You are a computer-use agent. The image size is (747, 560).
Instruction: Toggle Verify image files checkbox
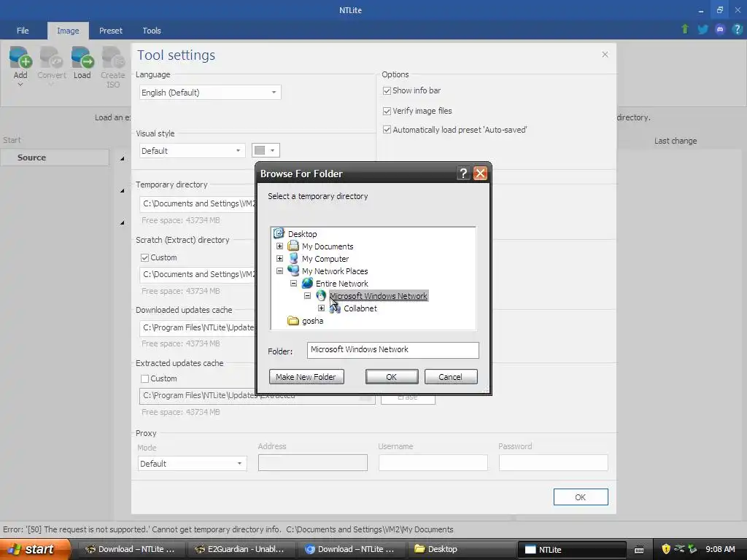point(387,111)
